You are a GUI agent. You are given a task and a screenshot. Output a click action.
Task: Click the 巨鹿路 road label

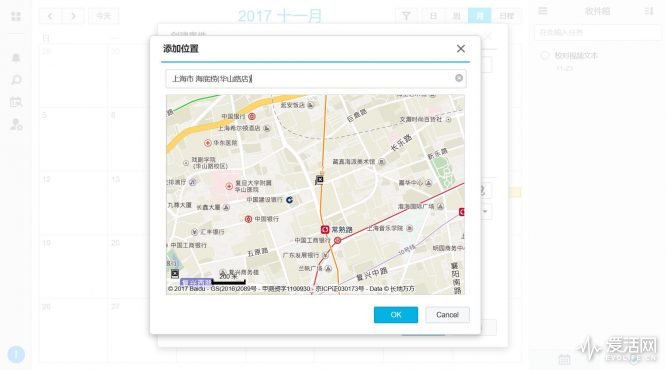[357, 115]
